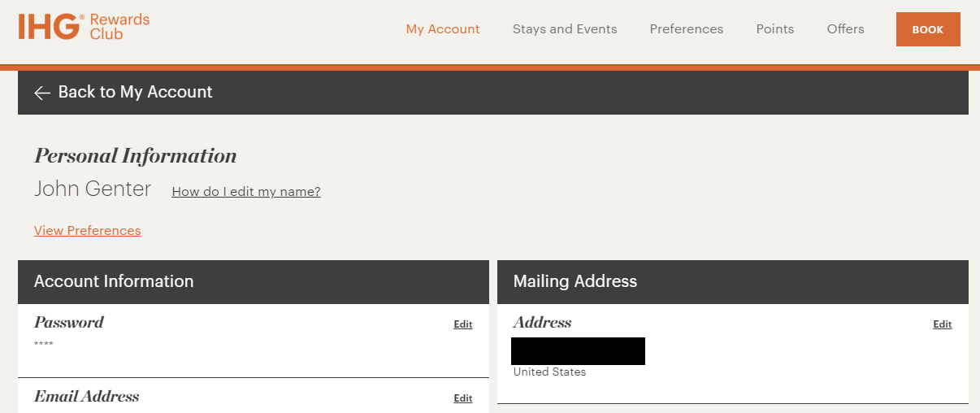The width and height of the screenshot is (980, 413).
Task: Click the United States country text
Action: coord(549,372)
